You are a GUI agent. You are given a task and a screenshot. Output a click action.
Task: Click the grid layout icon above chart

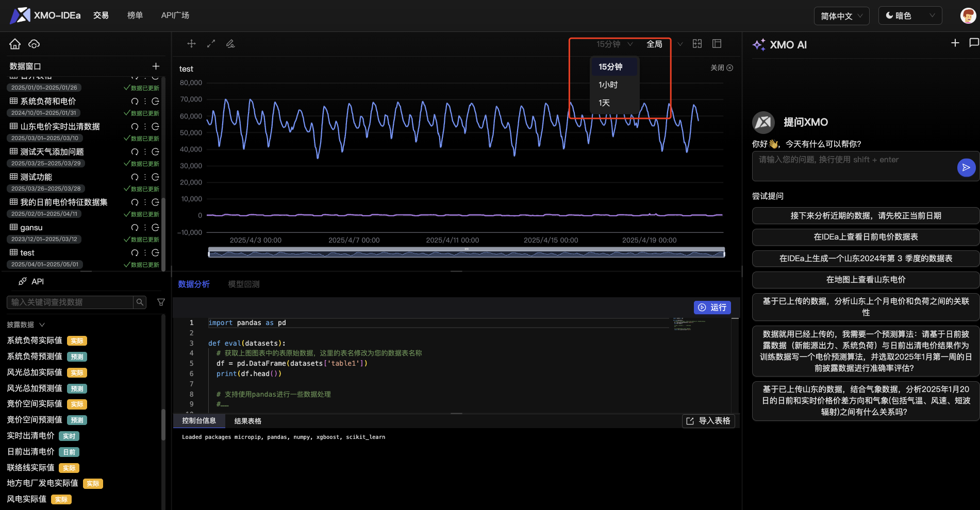pyautogui.click(x=697, y=44)
